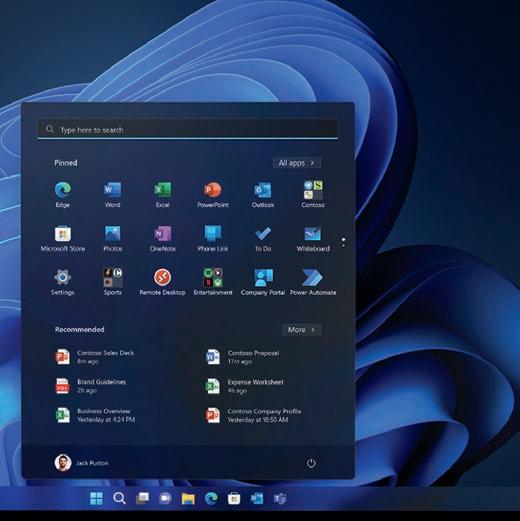Launch Company Portal app
520x521 pixels.
click(263, 282)
